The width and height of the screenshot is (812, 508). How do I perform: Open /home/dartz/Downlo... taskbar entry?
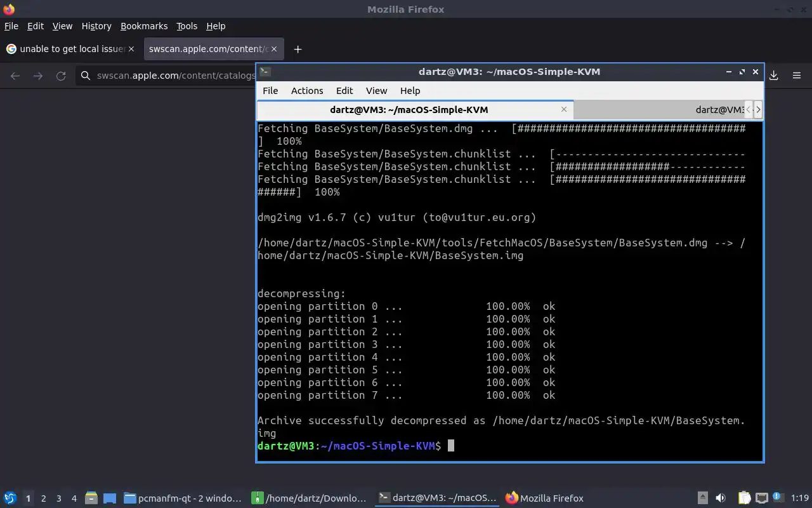310,498
